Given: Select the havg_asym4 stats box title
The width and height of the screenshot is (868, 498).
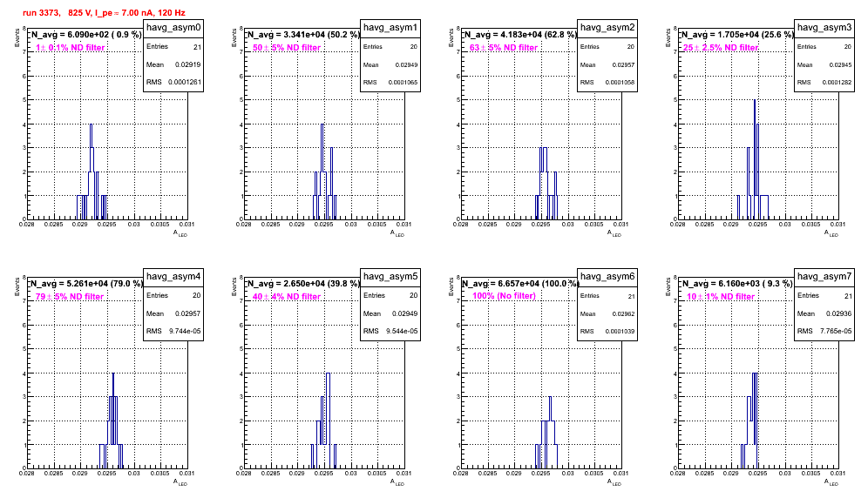Looking at the screenshot, I should tap(173, 277).
